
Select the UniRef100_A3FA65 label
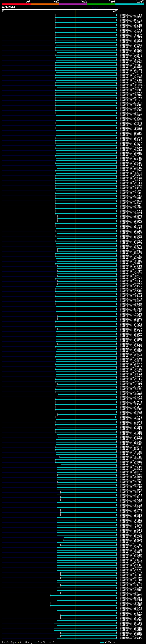pyautogui.click(x=131, y=417)
